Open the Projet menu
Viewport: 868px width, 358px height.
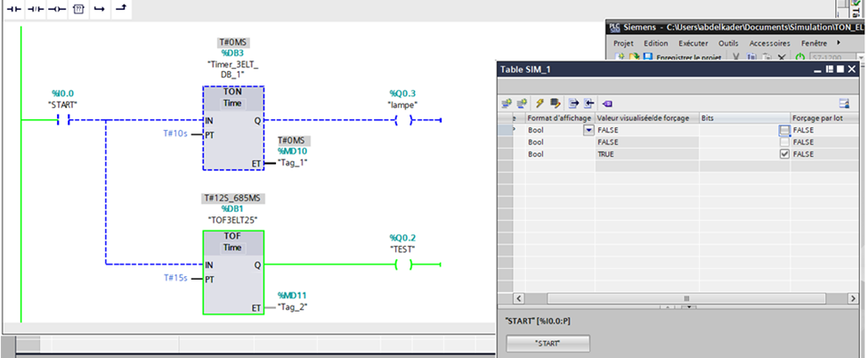coord(622,43)
